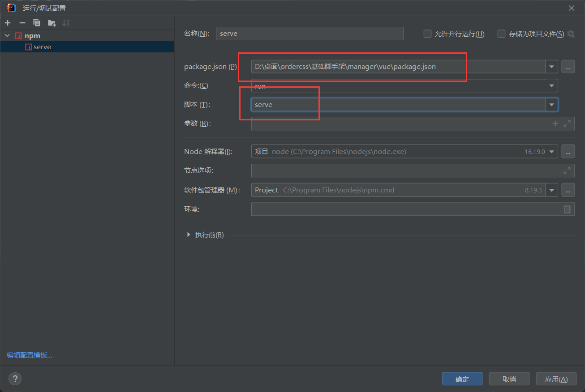The image size is (585, 392).
Task: Add a new run configuration
Action: (7, 22)
